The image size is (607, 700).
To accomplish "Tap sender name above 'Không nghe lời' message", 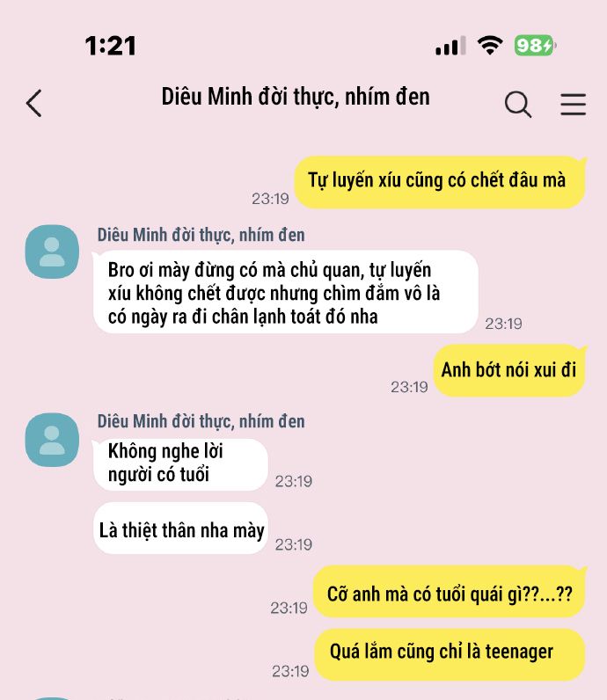I will [201, 421].
